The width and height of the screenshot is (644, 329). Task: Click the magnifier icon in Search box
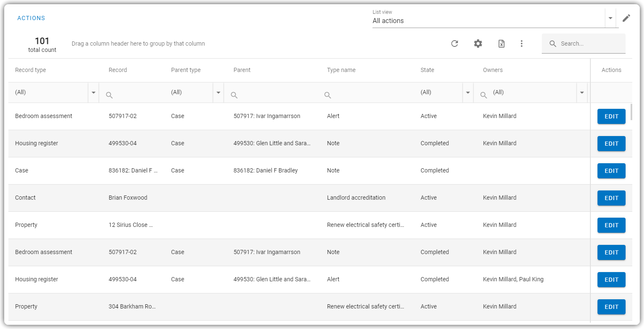tap(553, 44)
